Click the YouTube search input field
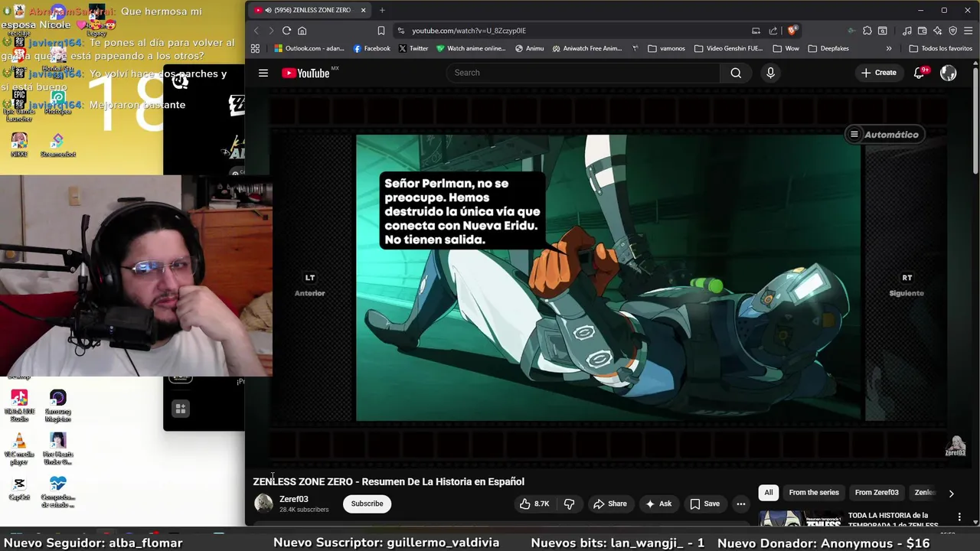Image resolution: width=980 pixels, height=551 pixels. coord(583,73)
